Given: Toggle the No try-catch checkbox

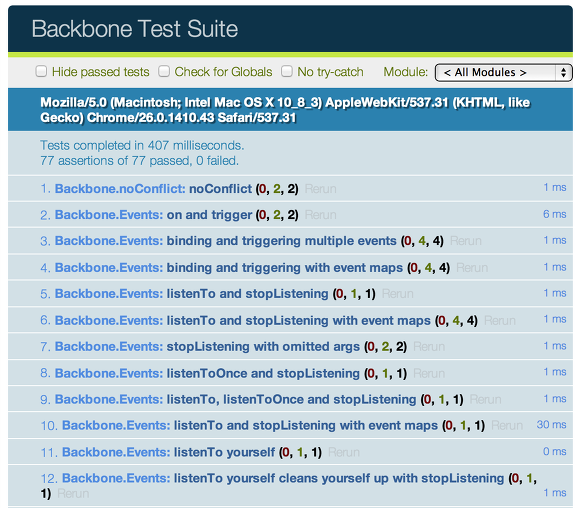Looking at the screenshot, I should [287, 71].
